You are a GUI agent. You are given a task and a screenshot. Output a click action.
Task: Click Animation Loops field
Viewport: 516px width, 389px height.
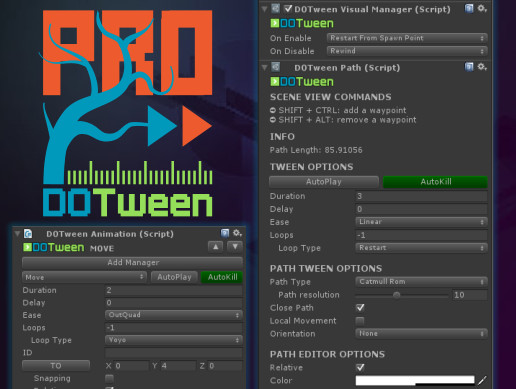(x=174, y=328)
